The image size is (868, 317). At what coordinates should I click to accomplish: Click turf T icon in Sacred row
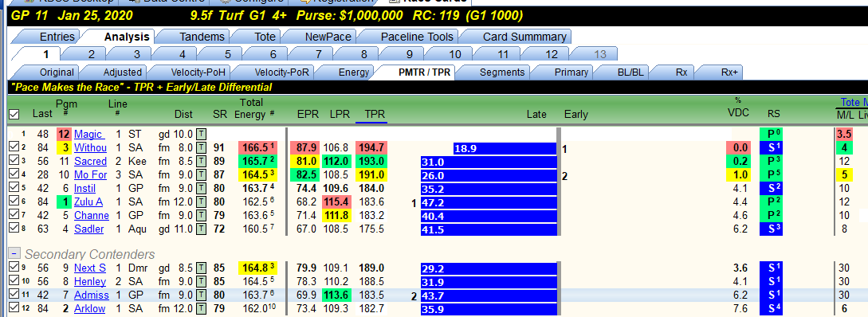(202, 162)
